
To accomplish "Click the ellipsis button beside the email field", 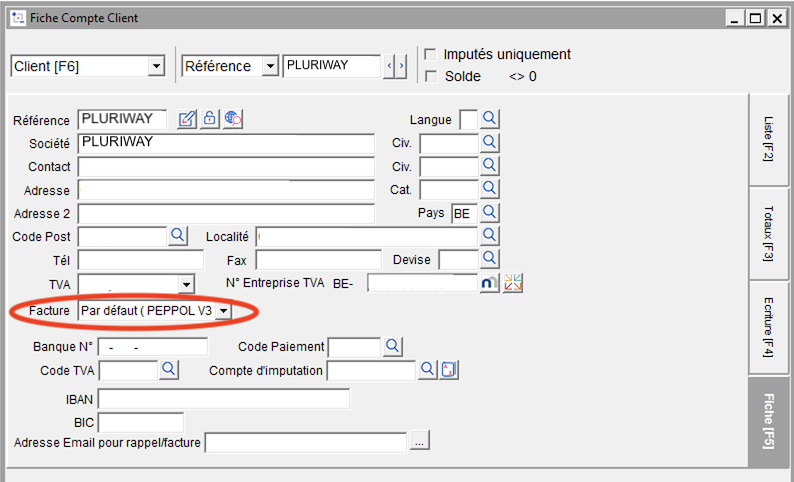I will coord(419,441).
